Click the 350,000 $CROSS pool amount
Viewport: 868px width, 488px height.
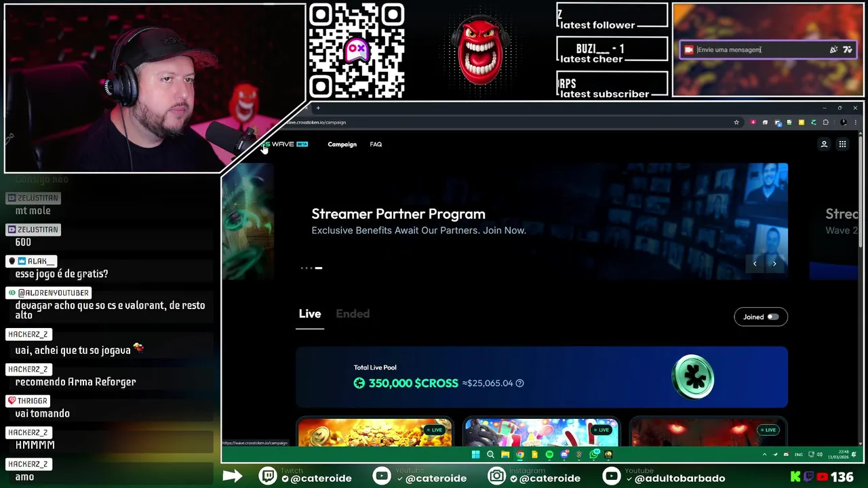413,383
